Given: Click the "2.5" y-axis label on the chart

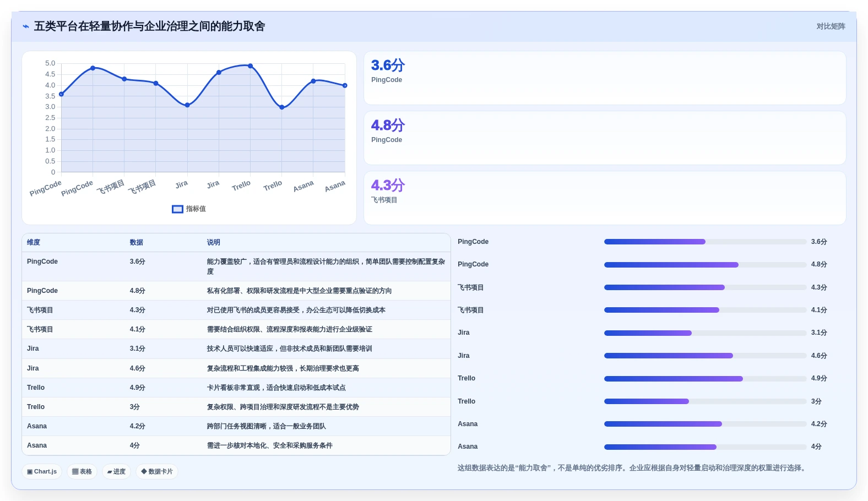Looking at the screenshot, I should (50, 118).
